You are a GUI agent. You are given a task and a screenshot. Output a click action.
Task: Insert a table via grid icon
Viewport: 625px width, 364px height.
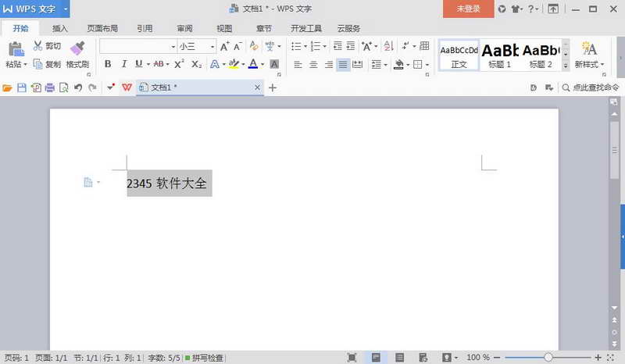tap(424, 46)
